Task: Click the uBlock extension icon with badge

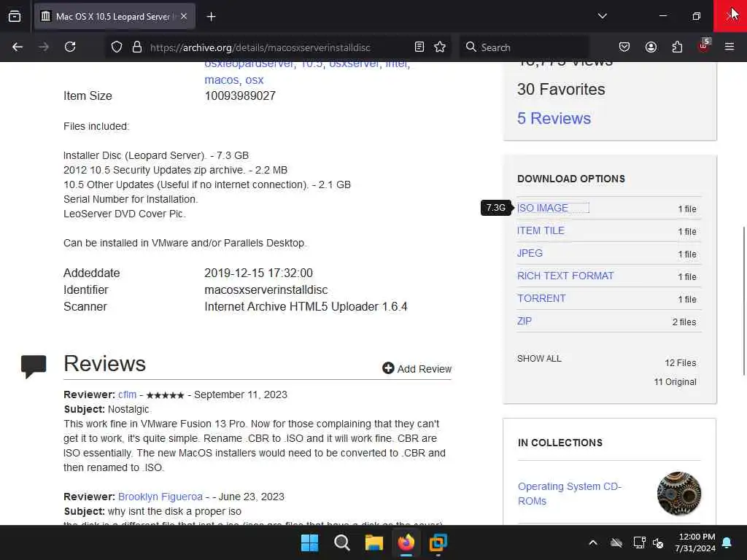Action: pos(704,46)
